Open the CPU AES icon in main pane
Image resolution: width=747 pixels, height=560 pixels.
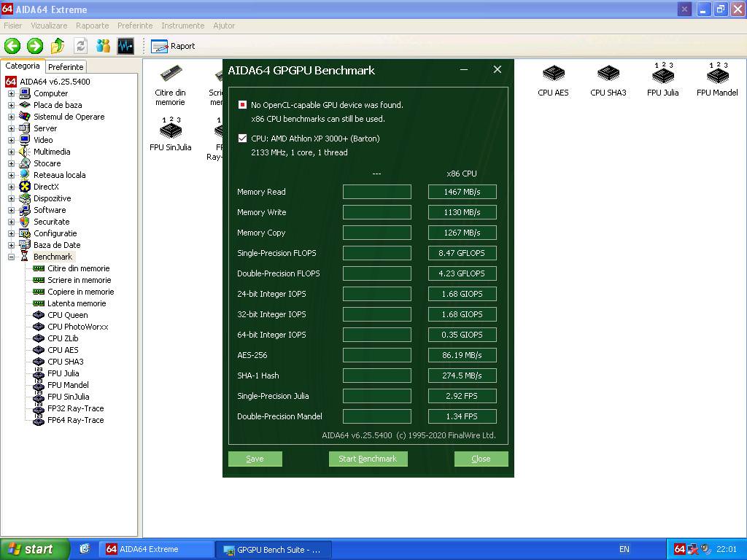[x=553, y=80]
